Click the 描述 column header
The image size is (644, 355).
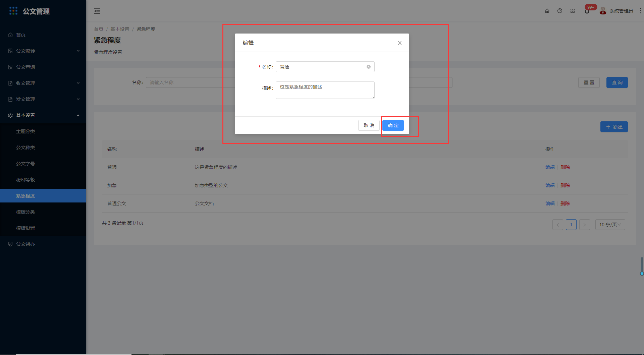click(200, 149)
